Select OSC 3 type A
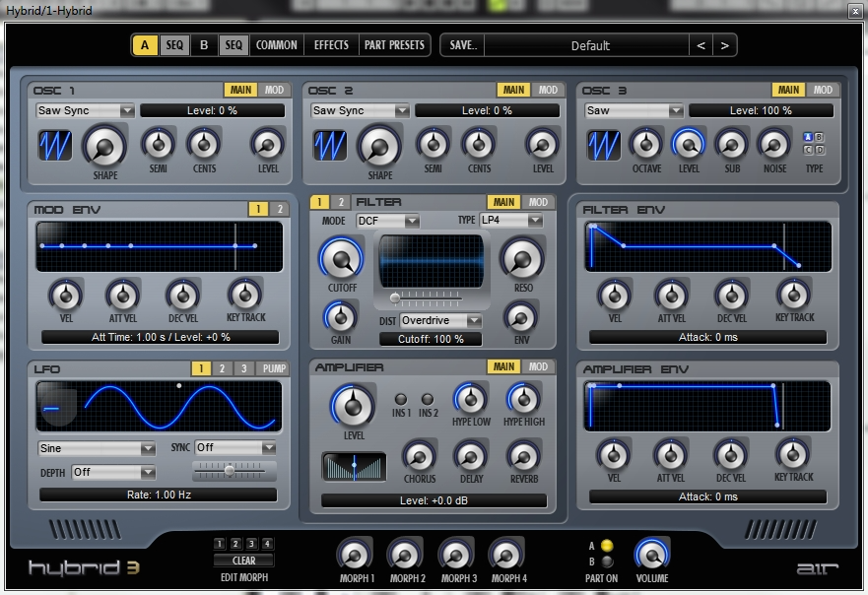Screen dimensions: 868x595 point(808,137)
